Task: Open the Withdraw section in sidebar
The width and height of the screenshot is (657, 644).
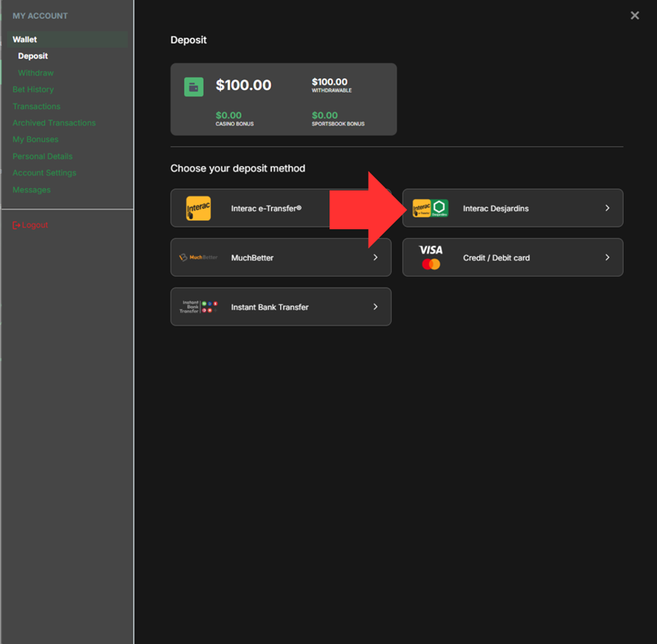Action: point(36,73)
